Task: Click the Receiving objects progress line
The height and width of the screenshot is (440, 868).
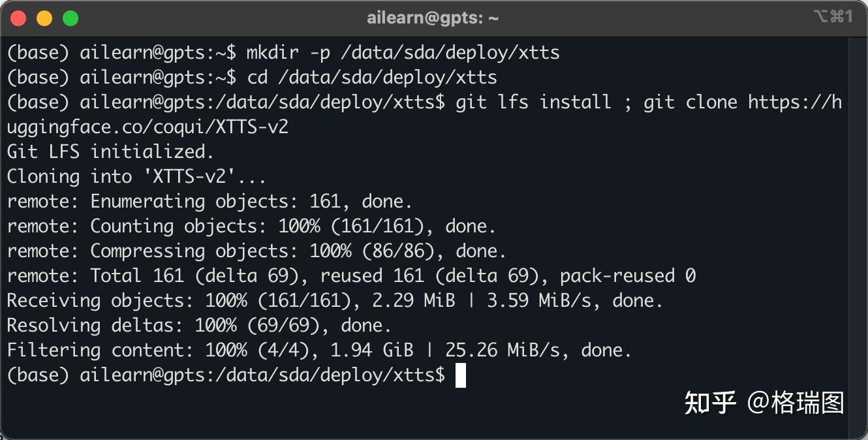Action: coord(335,300)
